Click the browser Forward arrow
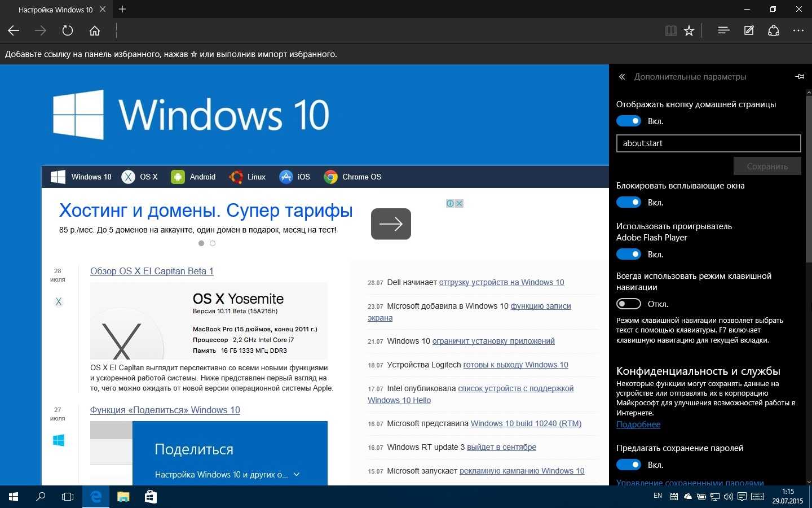812x508 pixels. tap(41, 30)
